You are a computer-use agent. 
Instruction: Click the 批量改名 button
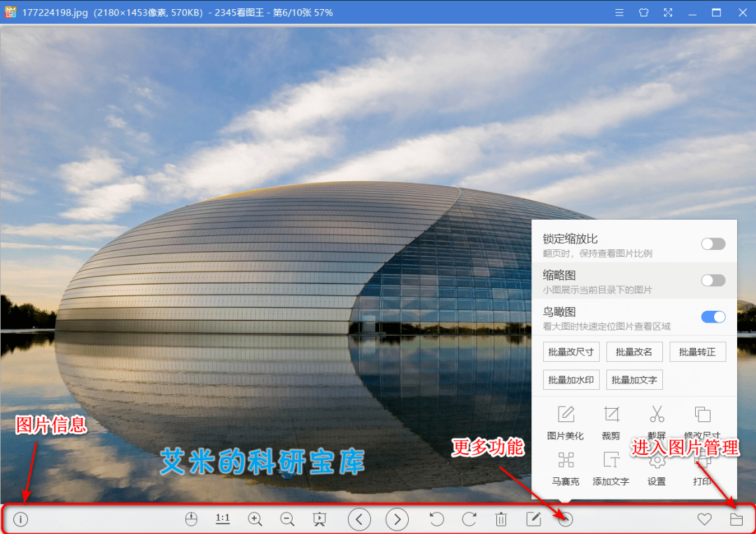click(634, 352)
